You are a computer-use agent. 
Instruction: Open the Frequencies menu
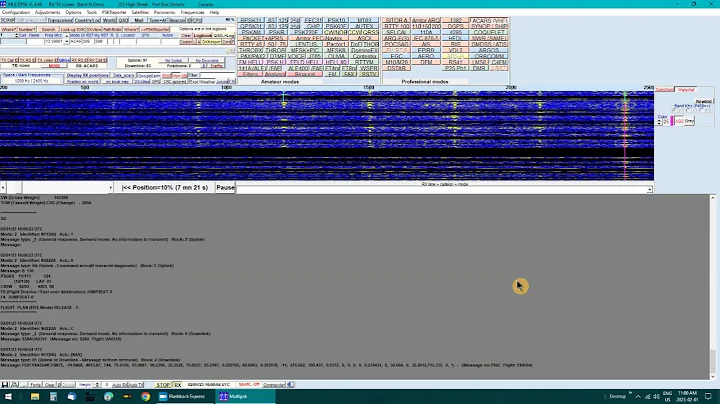pos(192,12)
